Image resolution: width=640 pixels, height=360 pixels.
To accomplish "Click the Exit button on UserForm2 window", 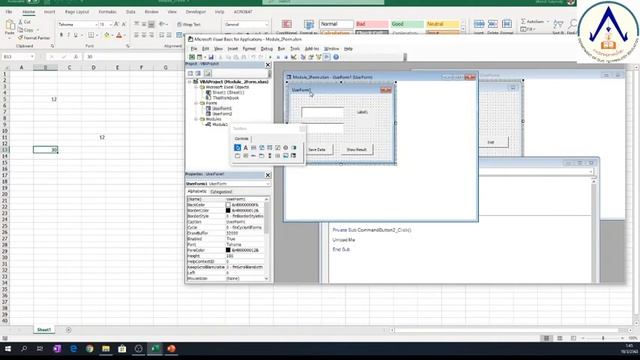I will [x=491, y=142].
